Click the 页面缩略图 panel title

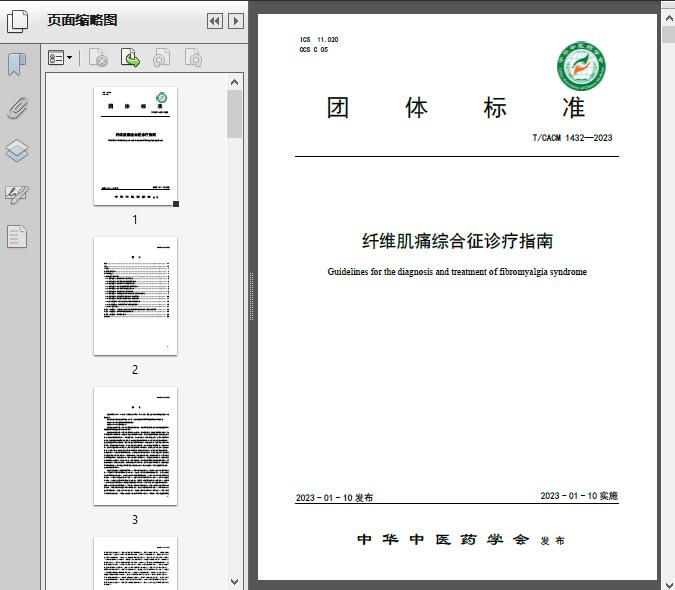tap(82, 20)
